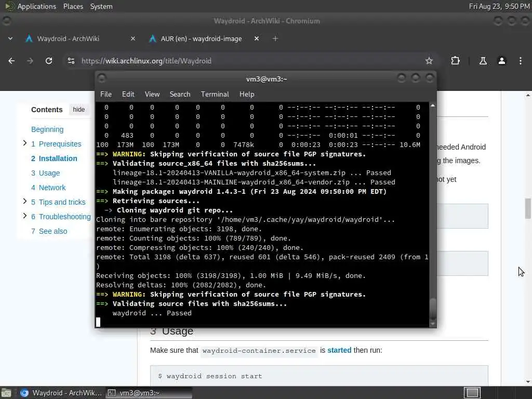532x399 pixels.
Task: Open the Chromium profile avatar
Action: pyautogui.click(x=502, y=61)
